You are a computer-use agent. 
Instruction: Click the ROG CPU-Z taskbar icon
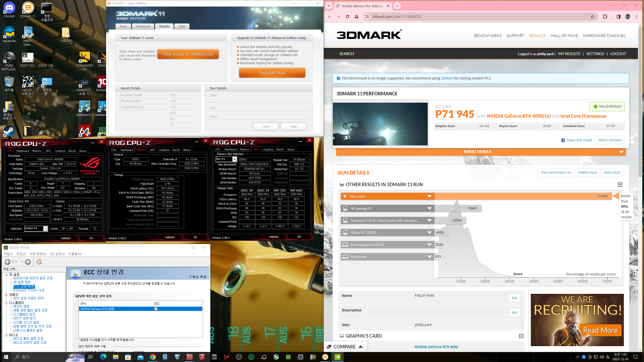click(189, 357)
